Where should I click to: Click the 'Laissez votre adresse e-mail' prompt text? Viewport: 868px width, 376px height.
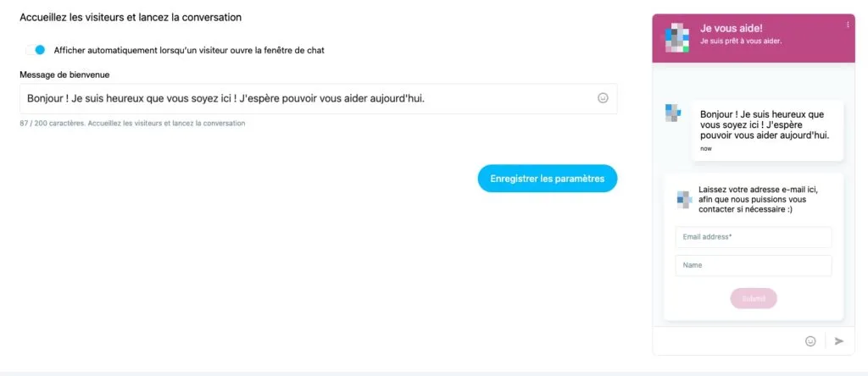(759, 199)
